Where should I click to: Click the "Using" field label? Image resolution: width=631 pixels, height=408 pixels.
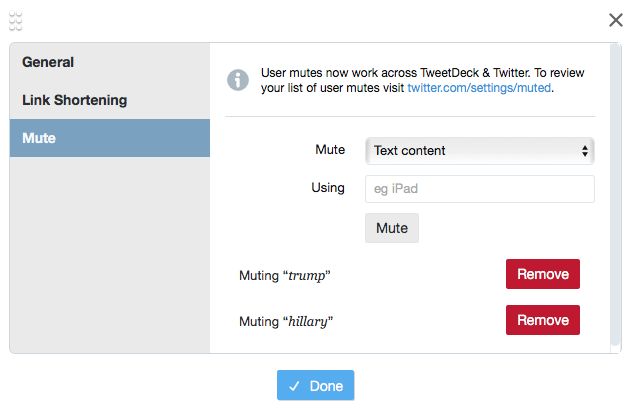click(x=328, y=188)
